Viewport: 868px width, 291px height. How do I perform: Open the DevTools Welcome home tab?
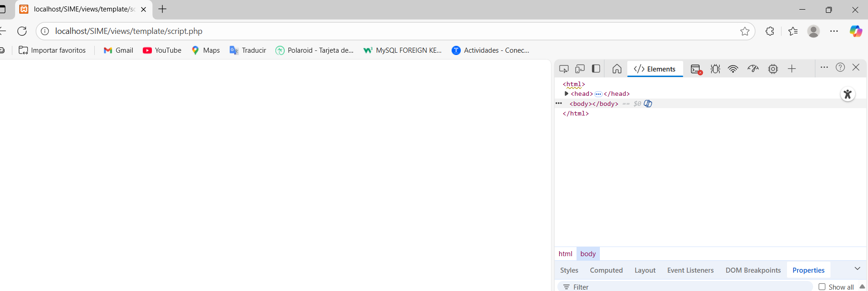[x=617, y=69]
